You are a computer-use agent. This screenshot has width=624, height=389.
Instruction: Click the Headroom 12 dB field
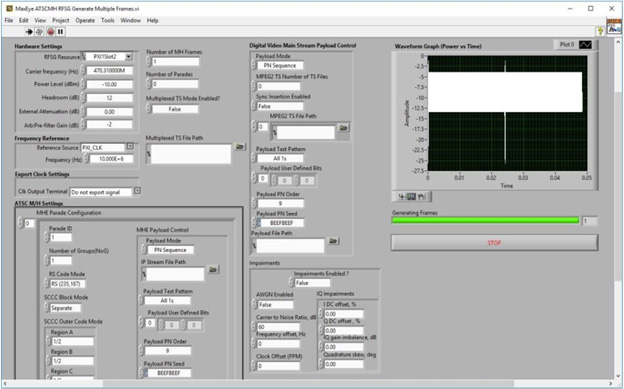click(x=109, y=98)
